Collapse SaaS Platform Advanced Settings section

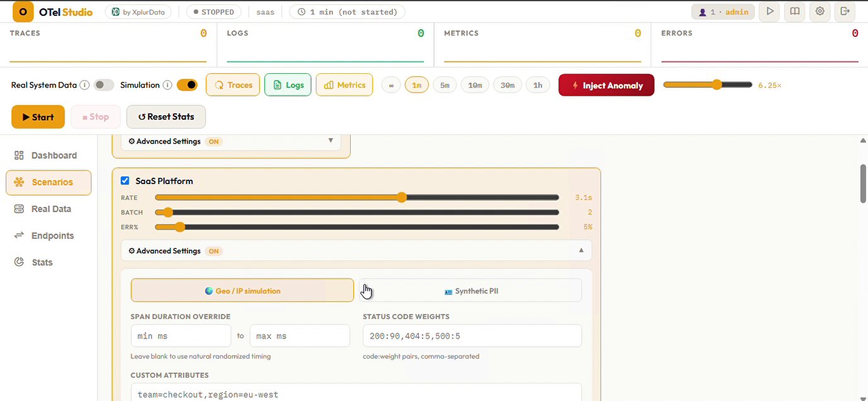(x=356, y=251)
